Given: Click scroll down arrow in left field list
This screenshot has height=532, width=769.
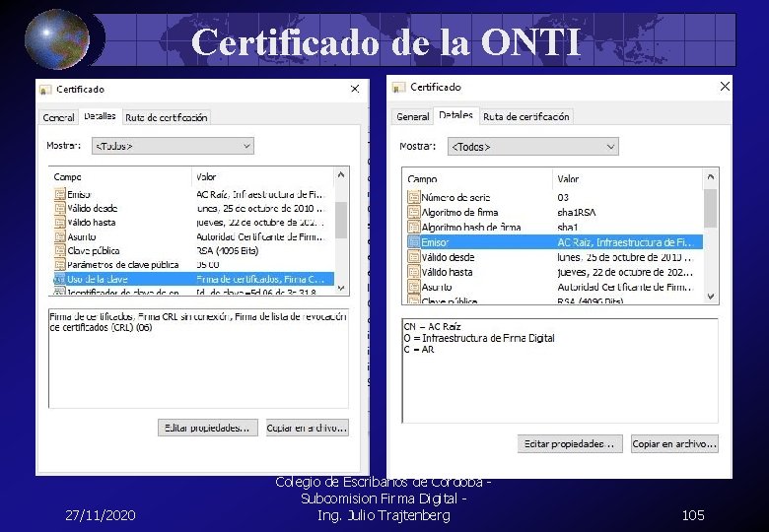Looking at the screenshot, I should [x=341, y=289].
